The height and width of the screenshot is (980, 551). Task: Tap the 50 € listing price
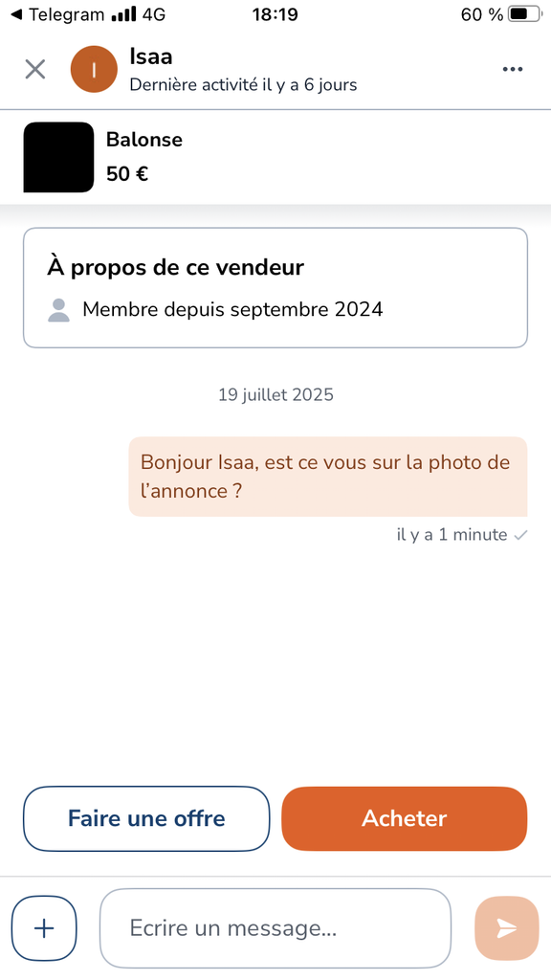pyautogui.click(x=127, y=174)
